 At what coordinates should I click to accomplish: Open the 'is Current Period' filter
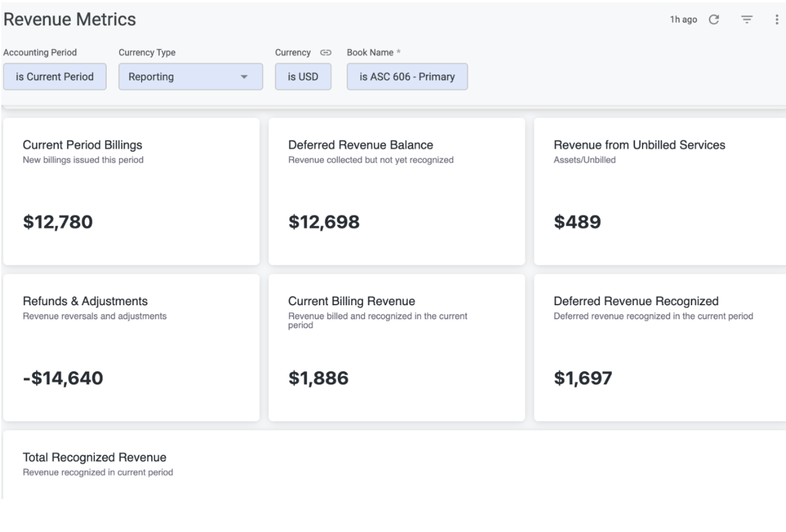[55, 77]
